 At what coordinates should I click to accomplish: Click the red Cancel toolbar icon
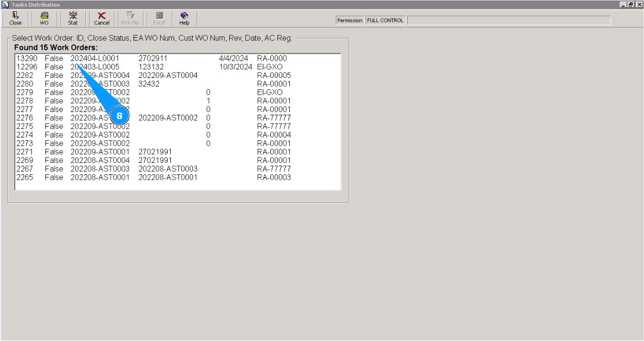[x=102, y=18]
